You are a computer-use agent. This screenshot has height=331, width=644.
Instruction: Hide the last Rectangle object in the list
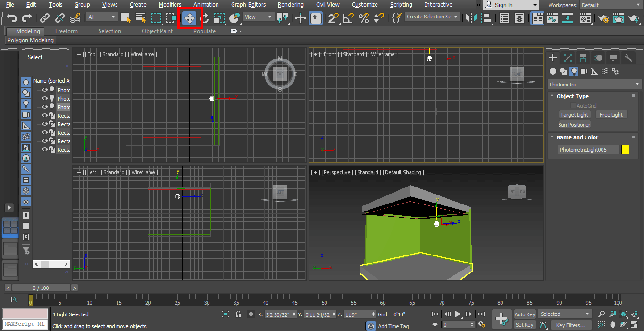pyautogui.click(x=45, y=150)
